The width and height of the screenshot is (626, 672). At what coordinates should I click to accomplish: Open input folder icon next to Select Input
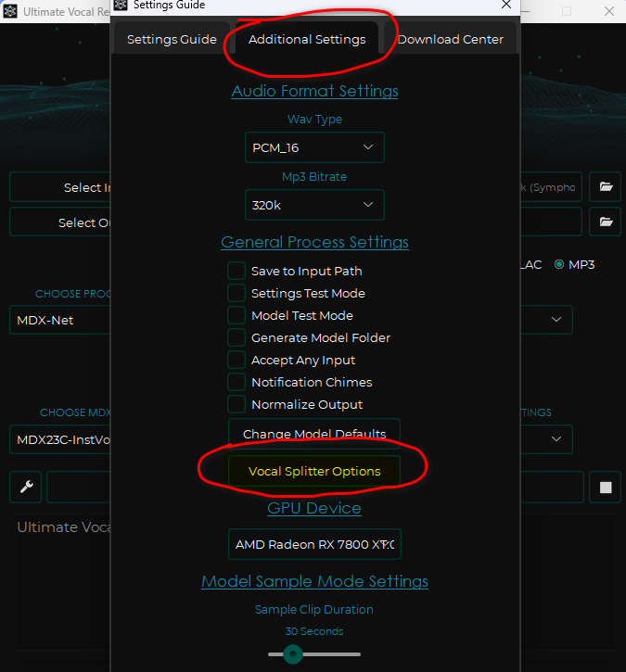pos(605,186)
